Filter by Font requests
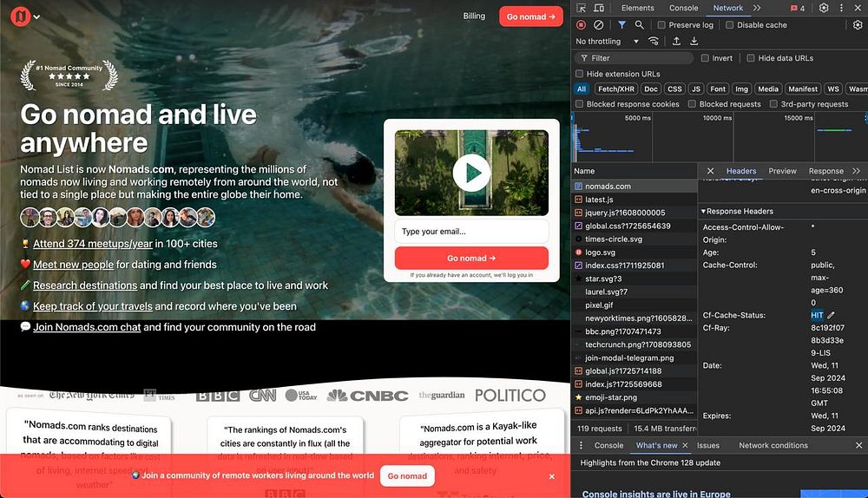 [x=718, y=89]
